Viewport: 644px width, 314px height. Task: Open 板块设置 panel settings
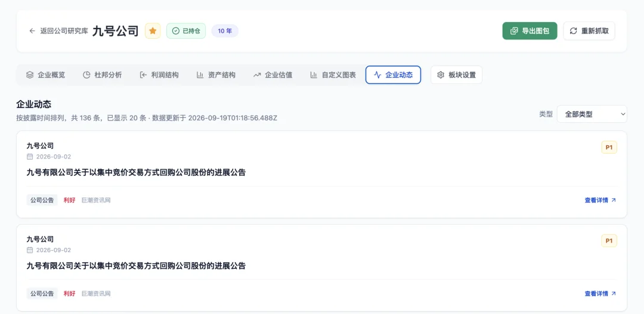pyautogui.click(x=456, y=75)
